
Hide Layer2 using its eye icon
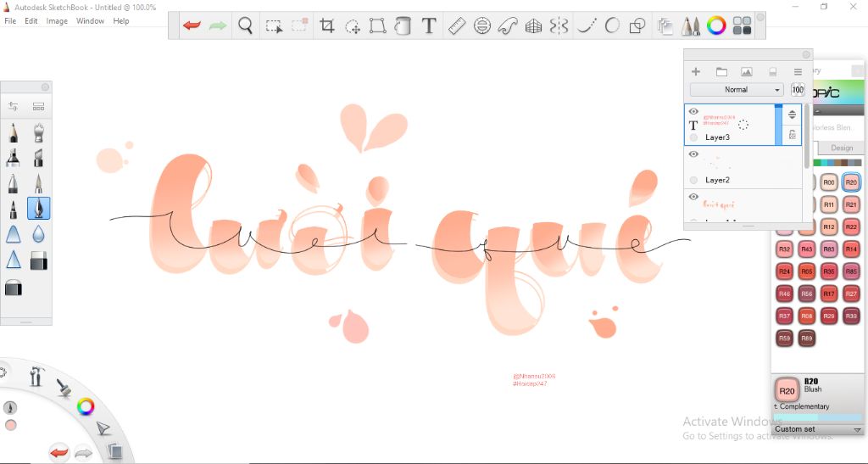click(x=693, y=154)
